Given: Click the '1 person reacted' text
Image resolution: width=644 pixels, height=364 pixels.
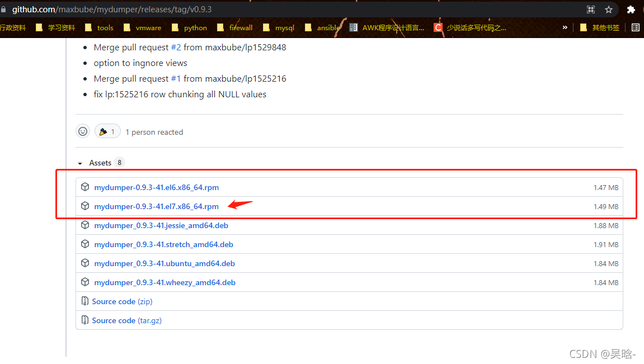Looking at the screenshot, I should [154, 132].
